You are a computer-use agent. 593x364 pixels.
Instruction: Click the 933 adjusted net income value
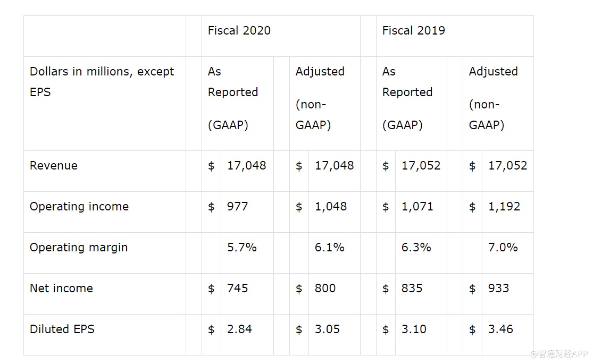[499, 289]
